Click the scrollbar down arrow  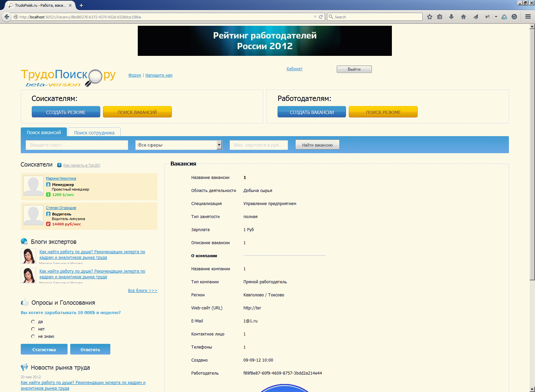532,389
